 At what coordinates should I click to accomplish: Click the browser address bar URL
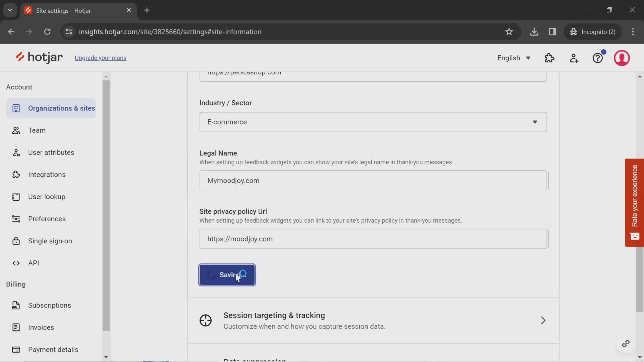170,32
